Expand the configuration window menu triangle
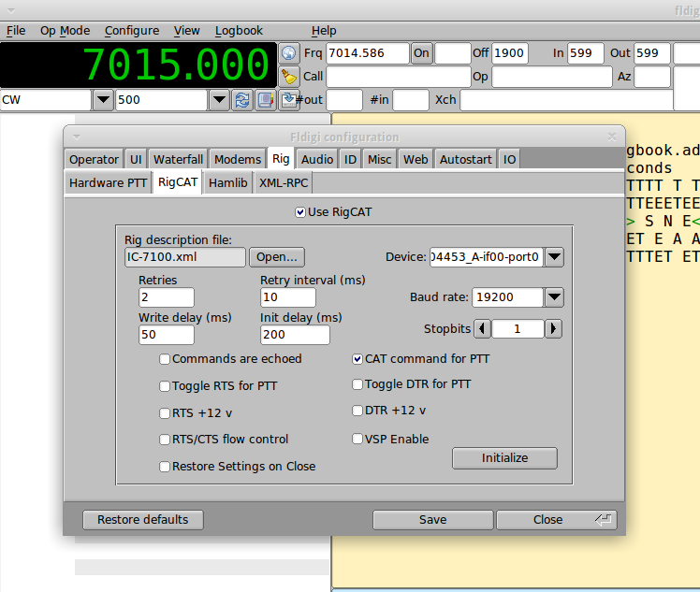The width and height of the screenshot is (700, 592). click(77, 137)
